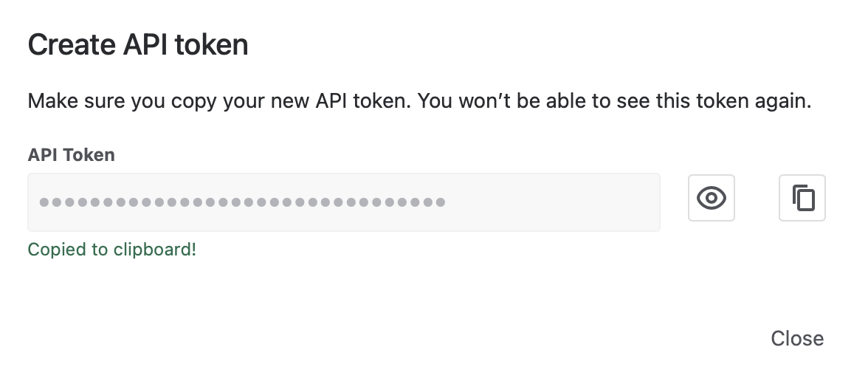Screen dimensions: 868x381
Task: Click the Close text button
Action: pyautogui.click(x=797, y=338)
